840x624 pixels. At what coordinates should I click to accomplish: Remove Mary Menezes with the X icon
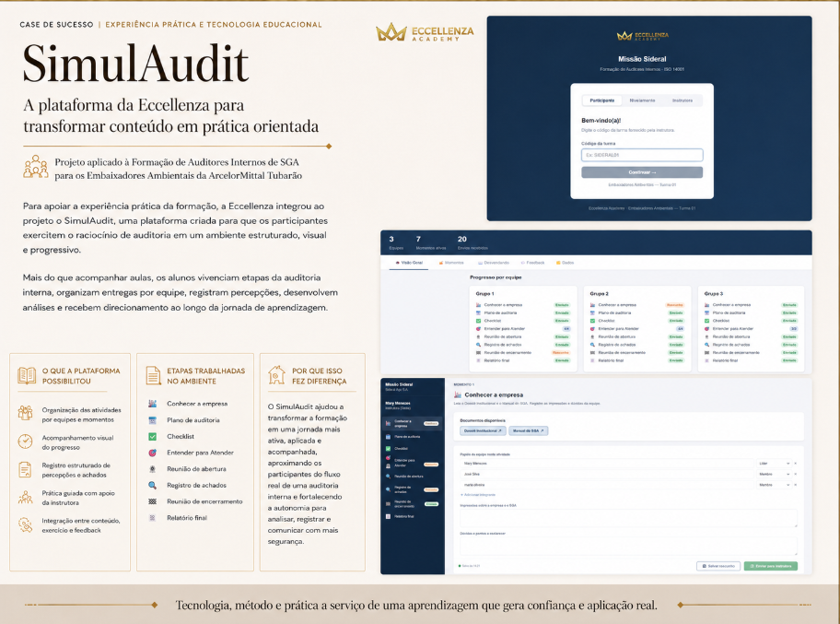(795, 464)
